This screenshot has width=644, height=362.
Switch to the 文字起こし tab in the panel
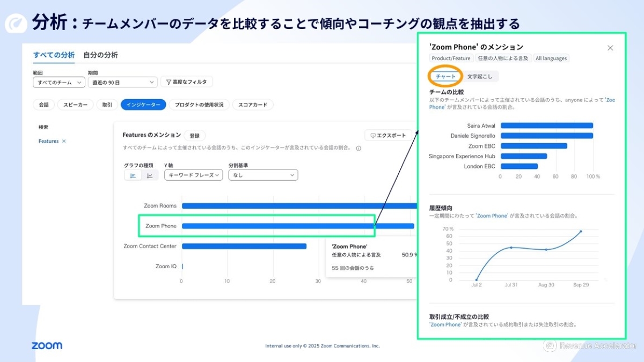(480, 76)
